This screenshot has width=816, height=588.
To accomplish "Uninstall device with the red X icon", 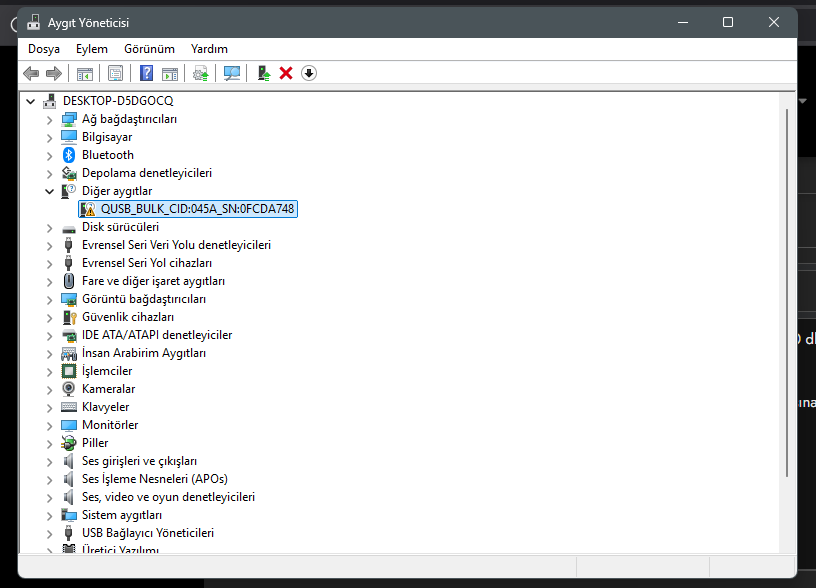I will point(286,73).
